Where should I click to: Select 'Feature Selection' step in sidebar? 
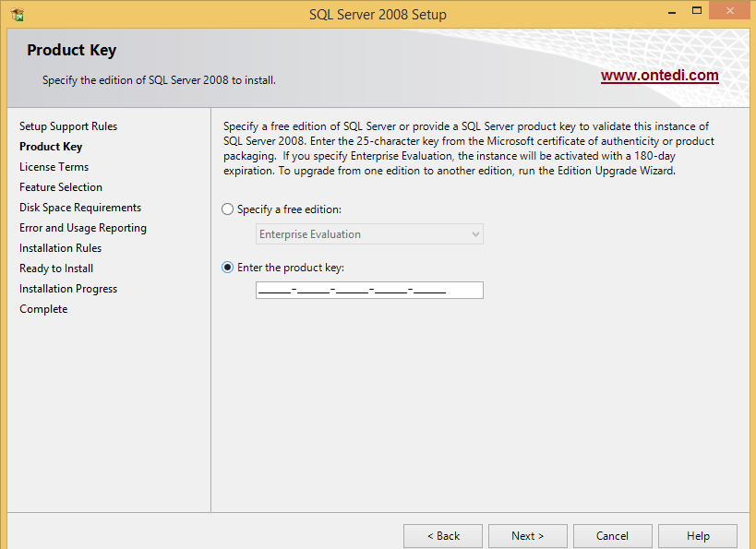tap(61, 187)
